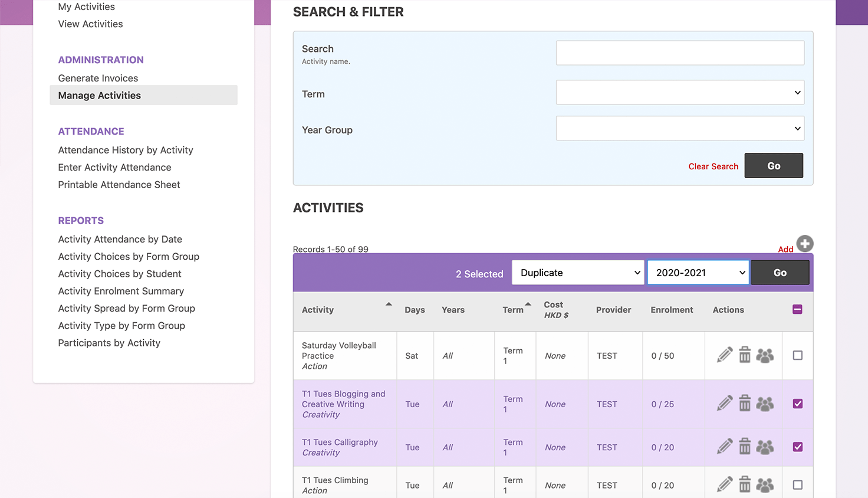Click the Add plus icon above the table
This screenshot has width=868, height=498.
click(804, 243)
